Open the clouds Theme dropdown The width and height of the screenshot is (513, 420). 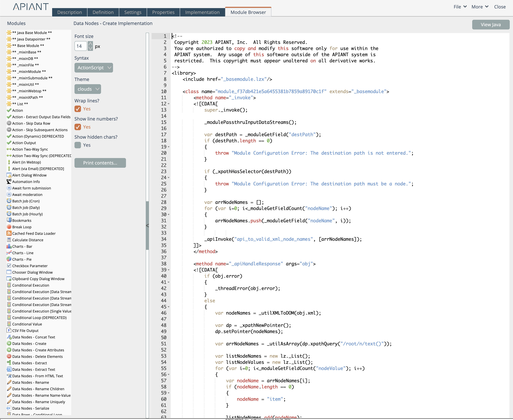(x=88, y=89)
